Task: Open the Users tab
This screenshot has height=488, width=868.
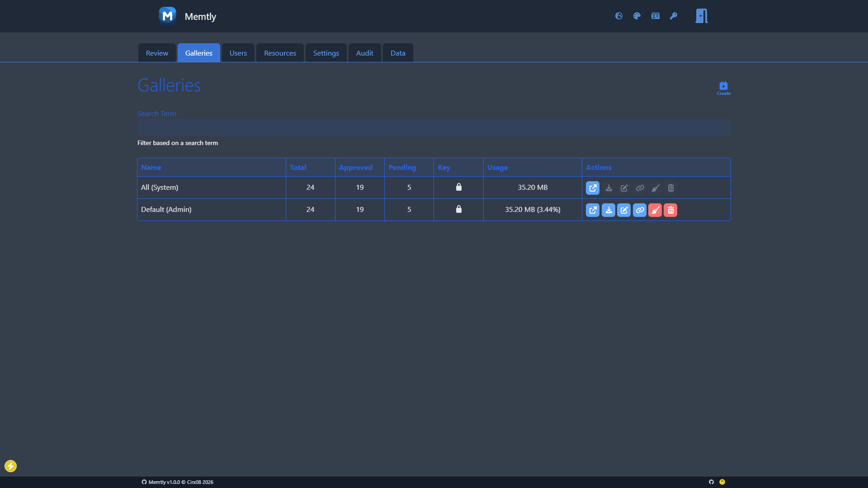Action: pyautogui.click(x=238, y=53)
